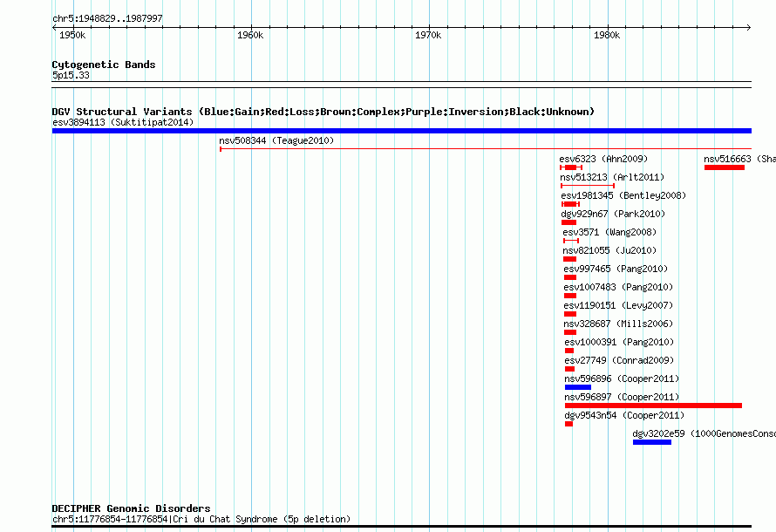Click the nsv596896 blue gain bar

tap(577, 387)
